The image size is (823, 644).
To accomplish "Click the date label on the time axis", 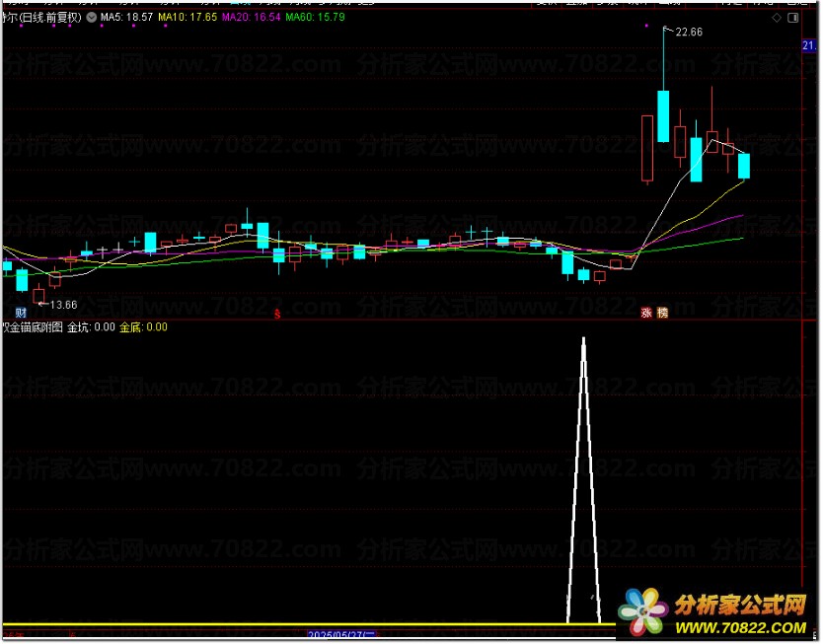I will [342, 636].
